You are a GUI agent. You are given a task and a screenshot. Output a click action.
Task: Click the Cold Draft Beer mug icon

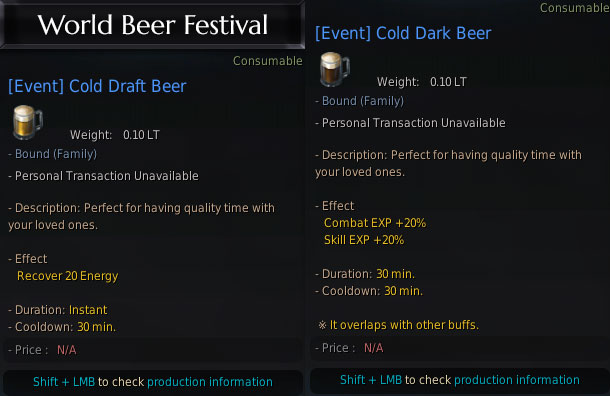[27, 122]
